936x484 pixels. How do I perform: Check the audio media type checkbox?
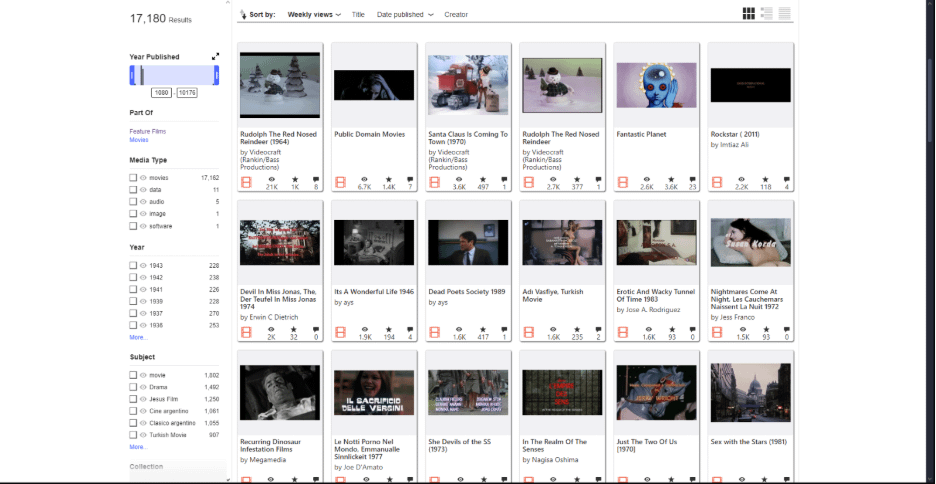tap(133, 202)
